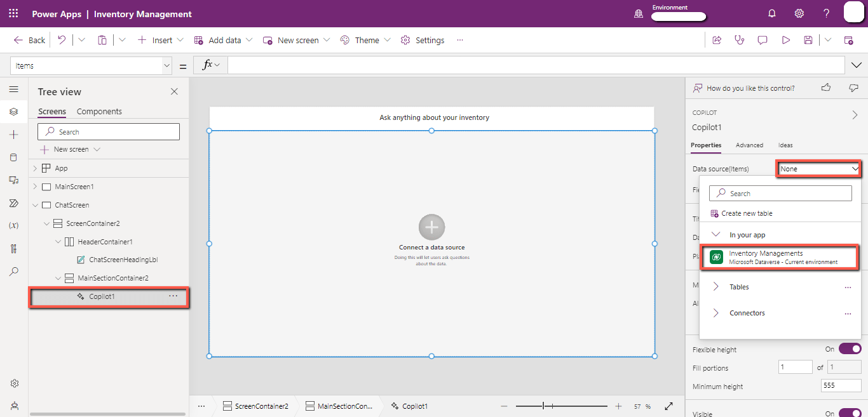Open the Comments icon in toolbar

click(x=763, y=40)
